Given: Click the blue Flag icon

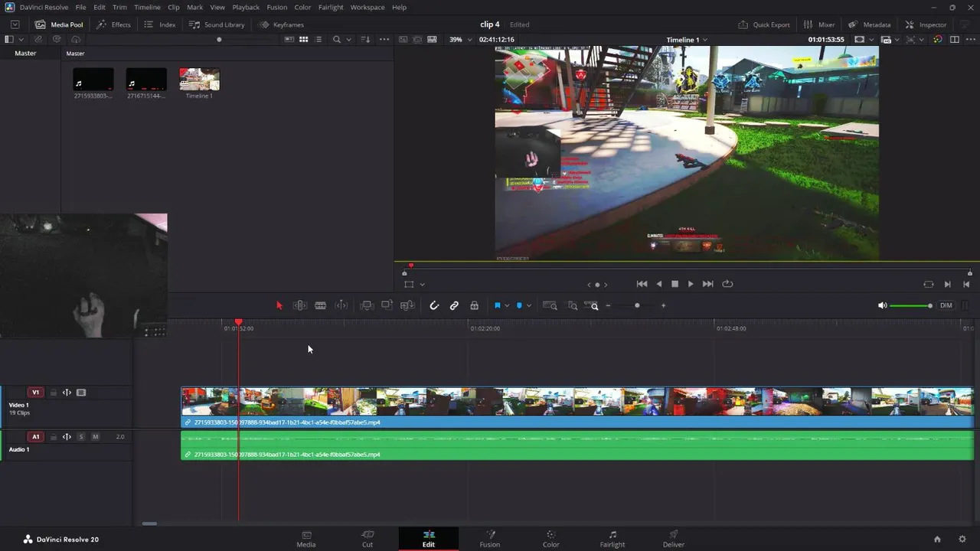Looking at the screenshot, I should 497,305.
